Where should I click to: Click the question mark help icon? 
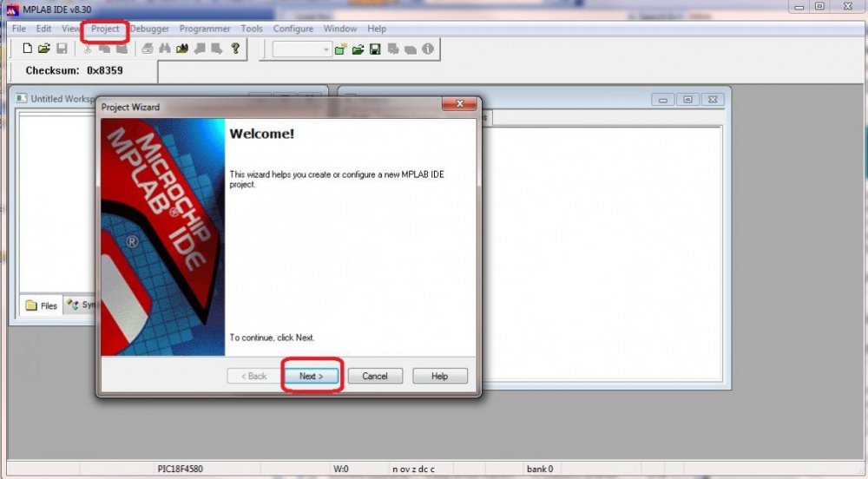(x=235, y=49)
